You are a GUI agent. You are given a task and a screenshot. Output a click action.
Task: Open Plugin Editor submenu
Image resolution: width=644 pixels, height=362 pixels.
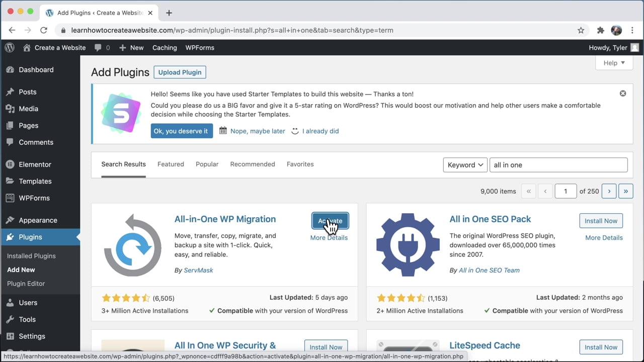[26, 284]
